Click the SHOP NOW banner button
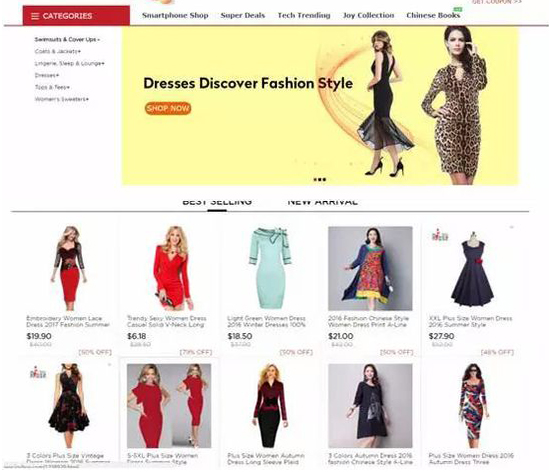 coord(168,108)
